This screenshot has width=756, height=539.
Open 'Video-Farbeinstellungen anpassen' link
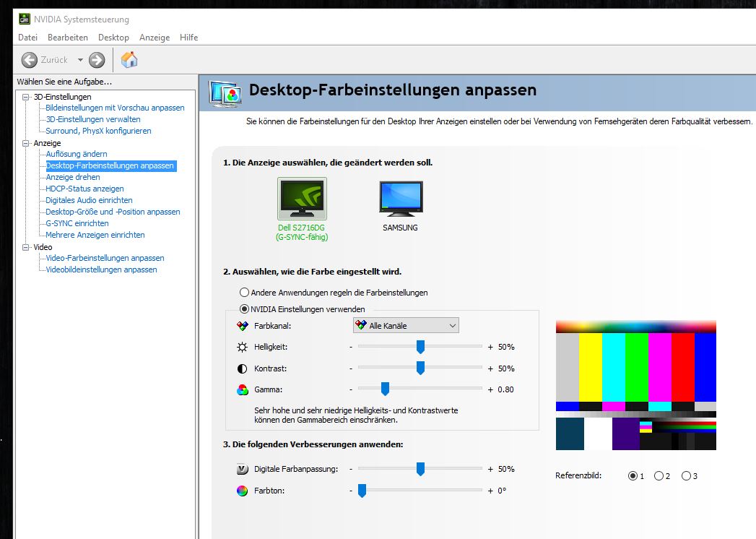coord(105,258)
